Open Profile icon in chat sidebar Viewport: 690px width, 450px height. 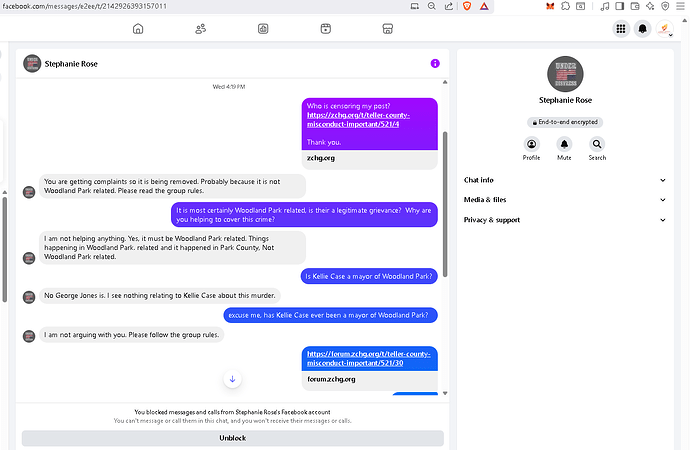pos(532,144)
